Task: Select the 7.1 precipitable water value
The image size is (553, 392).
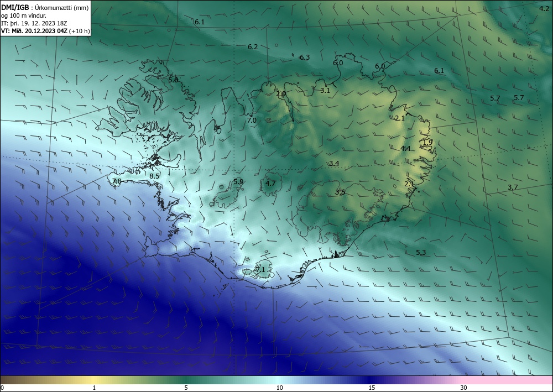Action: pos(260,269)
